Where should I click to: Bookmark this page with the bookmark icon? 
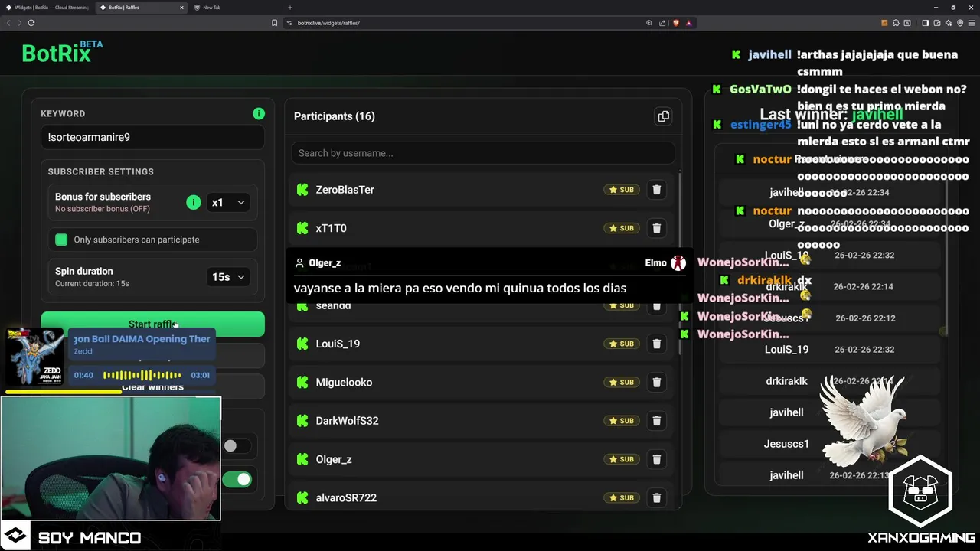coord(275,23)
